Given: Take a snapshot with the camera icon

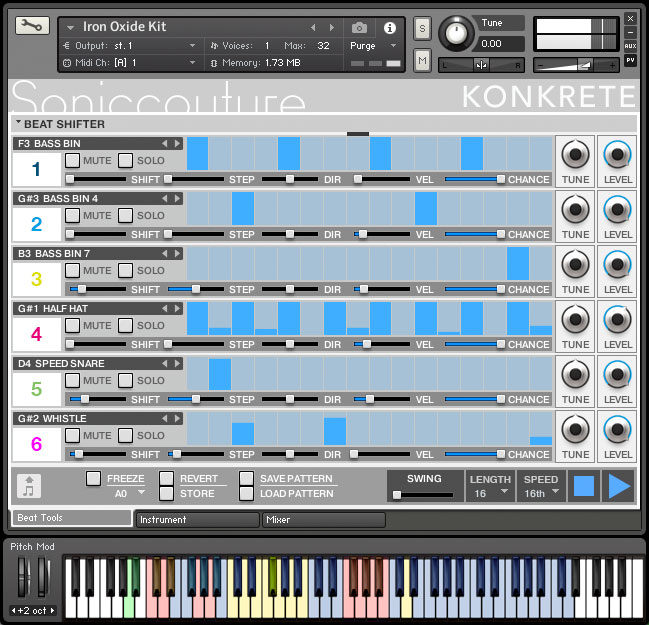Looking at the screenshot, I should 359,28.
